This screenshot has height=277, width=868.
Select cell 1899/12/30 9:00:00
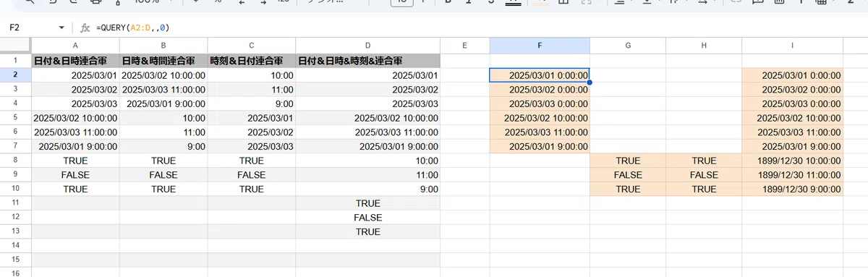(793, 189)
